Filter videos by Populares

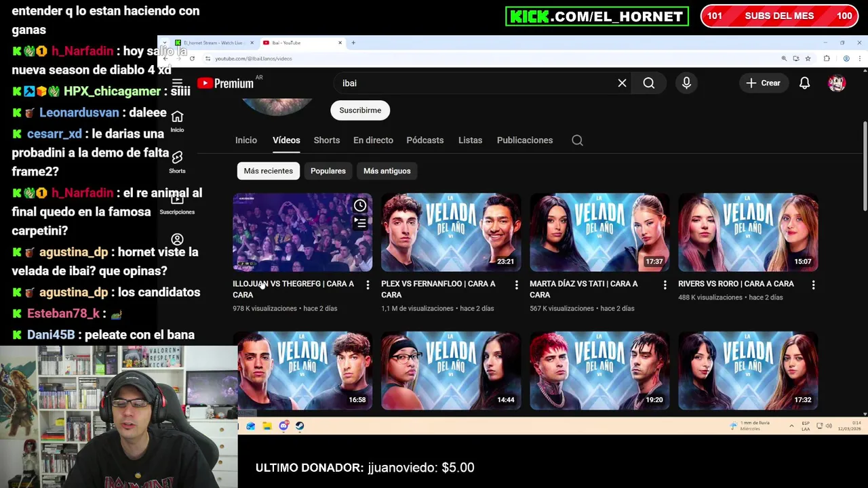pyautogui.click(x=328, y=171)
